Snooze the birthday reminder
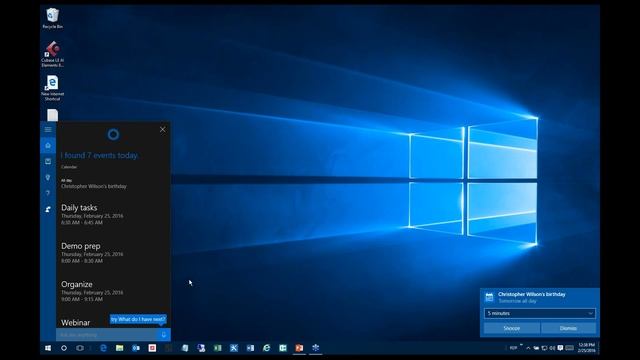This screenshot has width=640, height=360. pyautogui.click(x=512, y=328)
